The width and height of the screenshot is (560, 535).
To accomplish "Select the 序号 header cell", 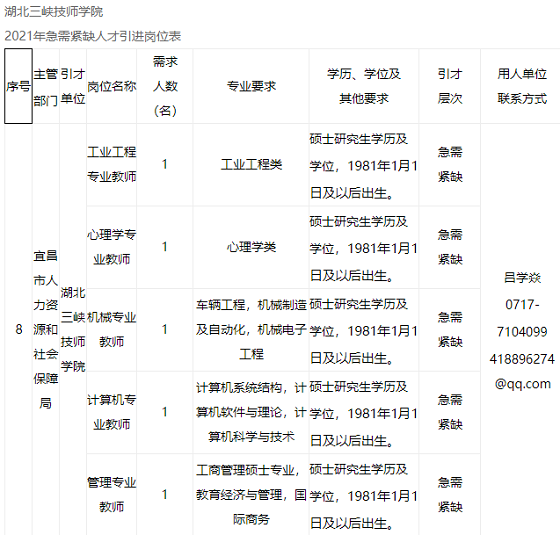I will pyautogui.click(x=18, y=86).
